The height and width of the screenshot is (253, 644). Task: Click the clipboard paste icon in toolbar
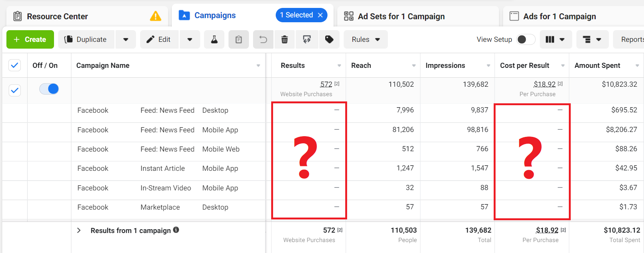click(x=239, y=40)
